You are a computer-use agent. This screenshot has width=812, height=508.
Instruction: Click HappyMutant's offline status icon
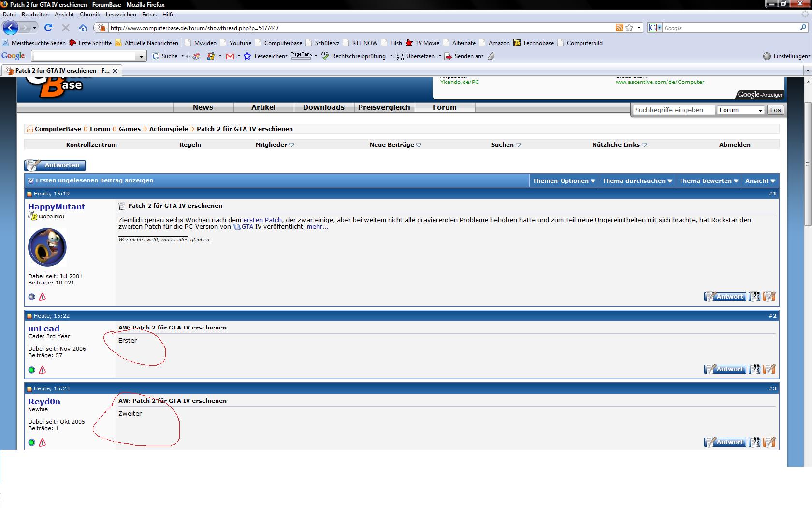point(32,297)
